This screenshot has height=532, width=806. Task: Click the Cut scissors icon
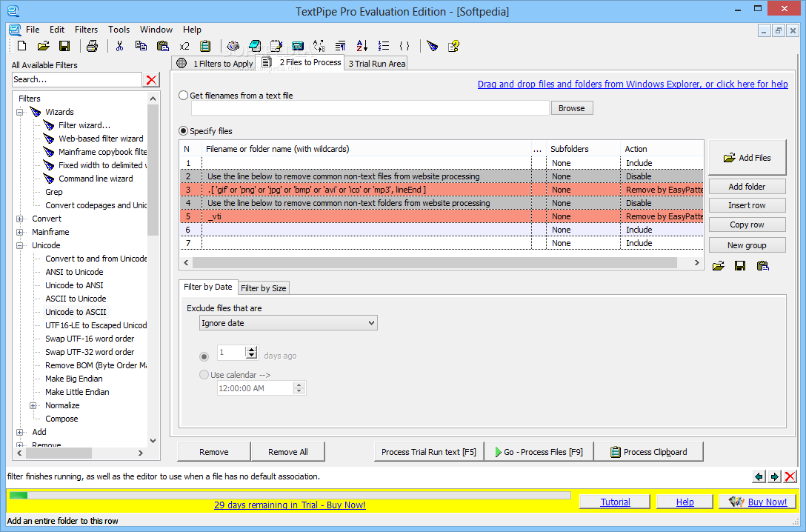(x=119, y=46)
